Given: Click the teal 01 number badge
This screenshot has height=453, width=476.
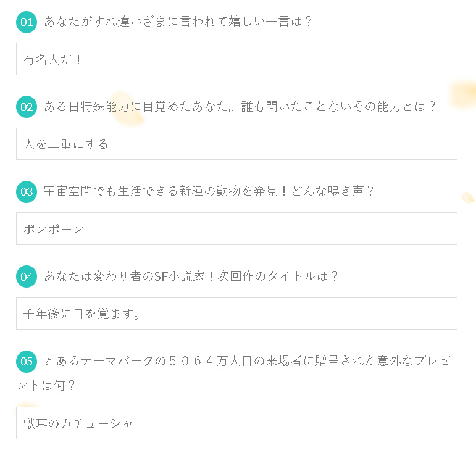Looking at the screenshot, I should (x=27, y=22).
